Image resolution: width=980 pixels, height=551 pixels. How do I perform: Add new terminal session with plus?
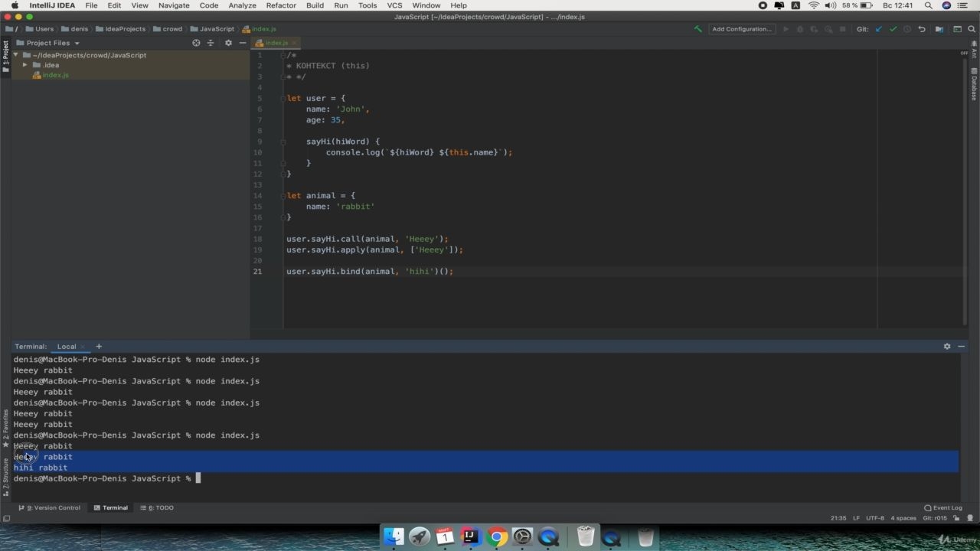point(99,347)
